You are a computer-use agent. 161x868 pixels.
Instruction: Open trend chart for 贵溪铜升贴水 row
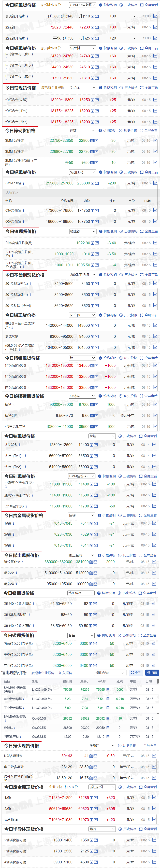[x=155, y=16]
